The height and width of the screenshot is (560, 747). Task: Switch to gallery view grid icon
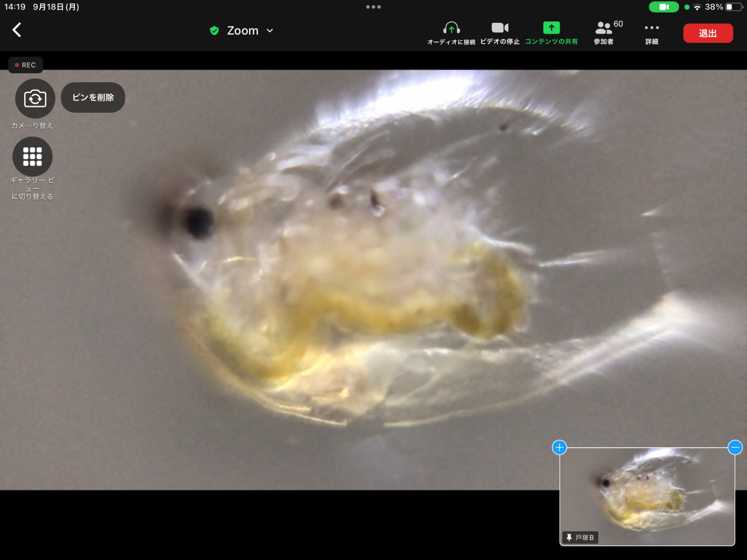tap(32, 157)
